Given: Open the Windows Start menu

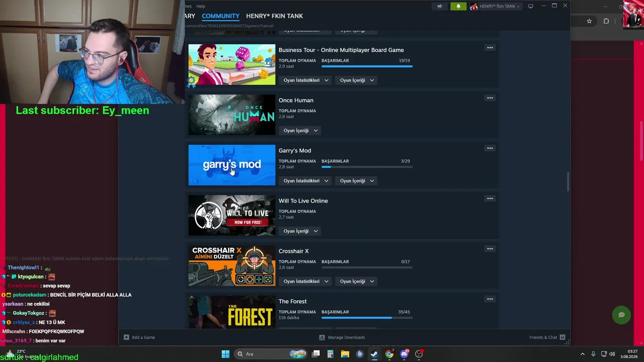Looking at the screenshot, I should pos(225,354).
